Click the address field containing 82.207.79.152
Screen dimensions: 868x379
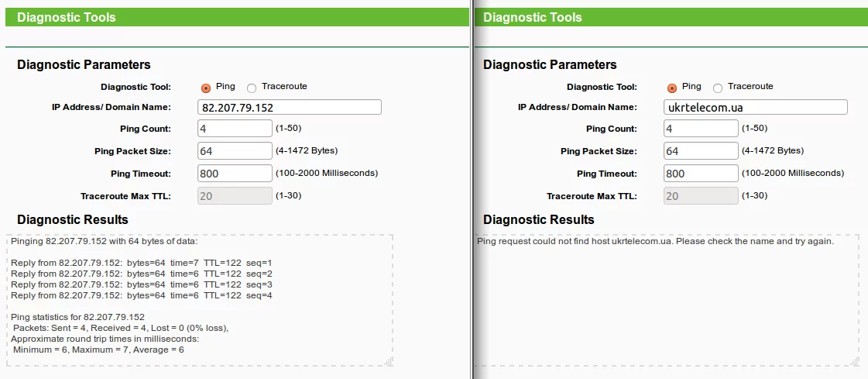pos(290,108)
